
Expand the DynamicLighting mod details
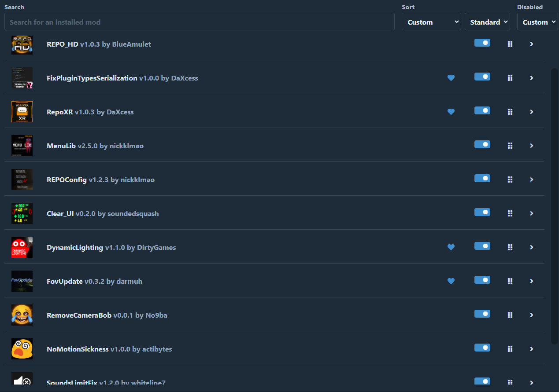pos(532,247)
